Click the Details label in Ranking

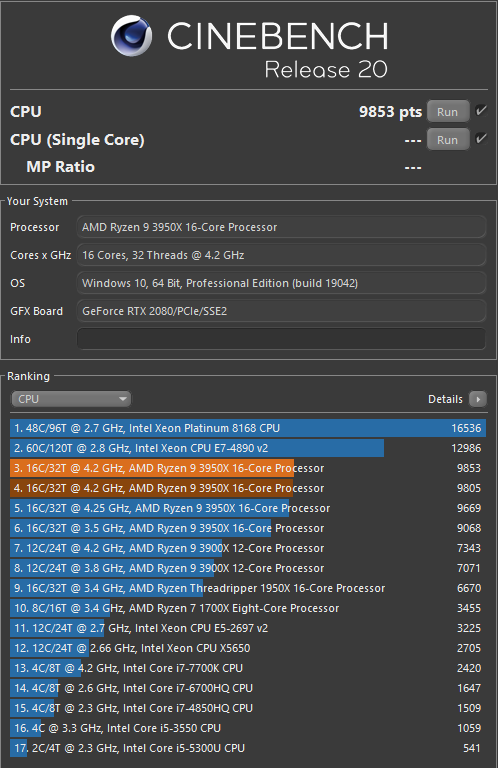coord(445,399)
